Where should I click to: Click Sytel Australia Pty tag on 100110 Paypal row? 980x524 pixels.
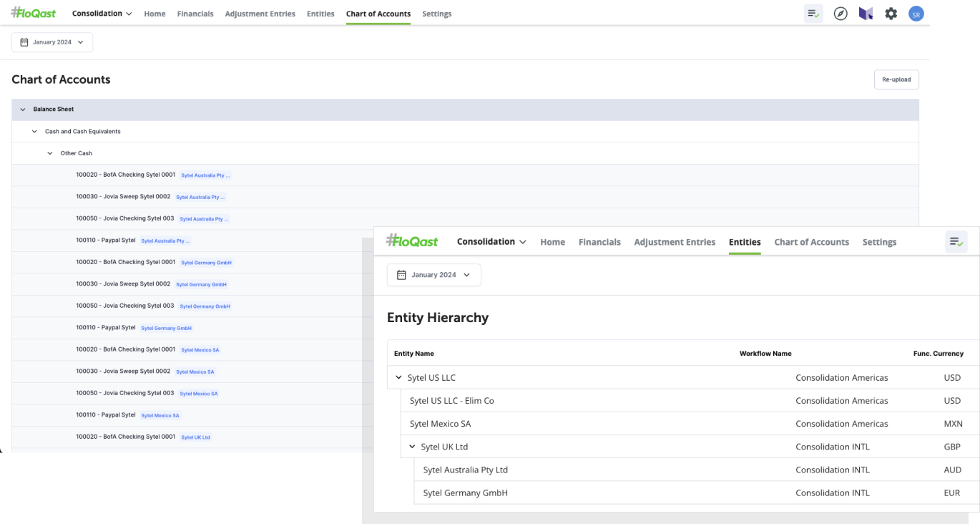[166, 241]
